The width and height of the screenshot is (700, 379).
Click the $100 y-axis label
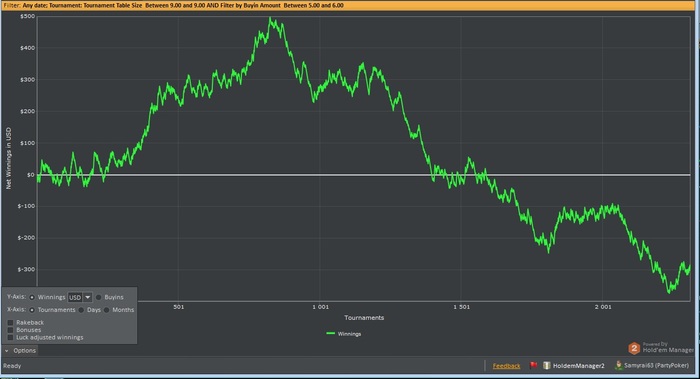[x=27, y=143]
